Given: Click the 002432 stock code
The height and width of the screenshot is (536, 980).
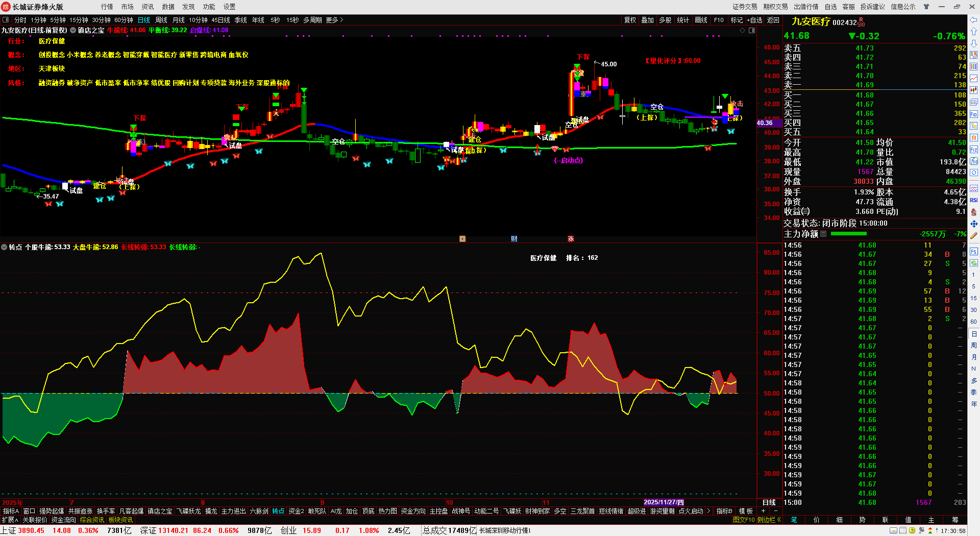Looking at the screenshot, I should click(845, 22).
